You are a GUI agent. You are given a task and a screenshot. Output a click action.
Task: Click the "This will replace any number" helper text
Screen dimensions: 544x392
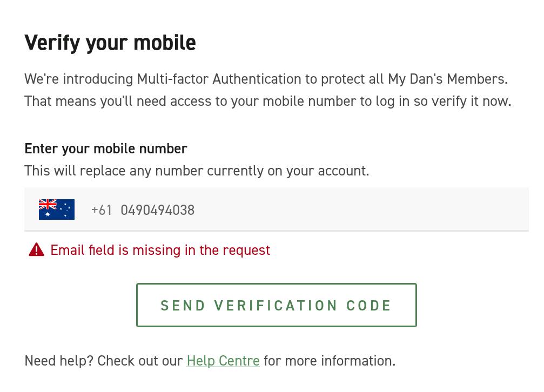point(197,171)
